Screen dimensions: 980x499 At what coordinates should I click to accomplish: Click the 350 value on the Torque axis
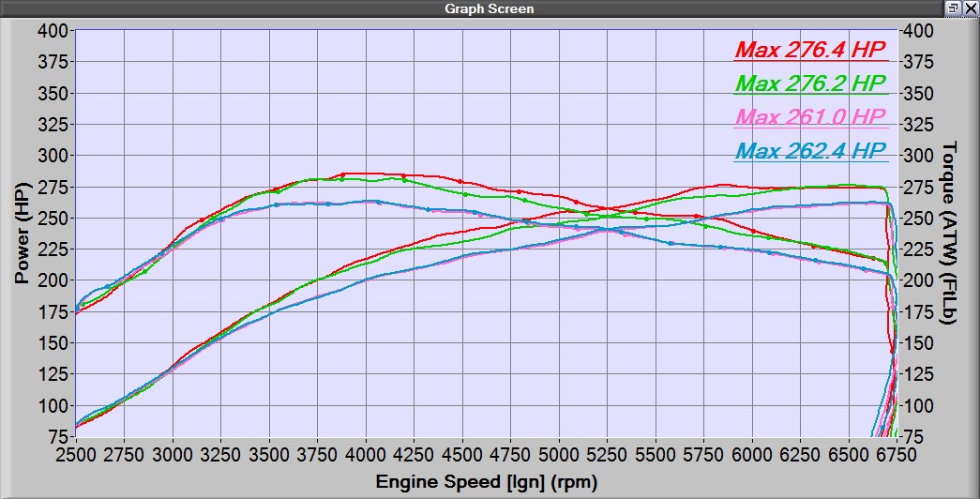click(x=917, y=93)
